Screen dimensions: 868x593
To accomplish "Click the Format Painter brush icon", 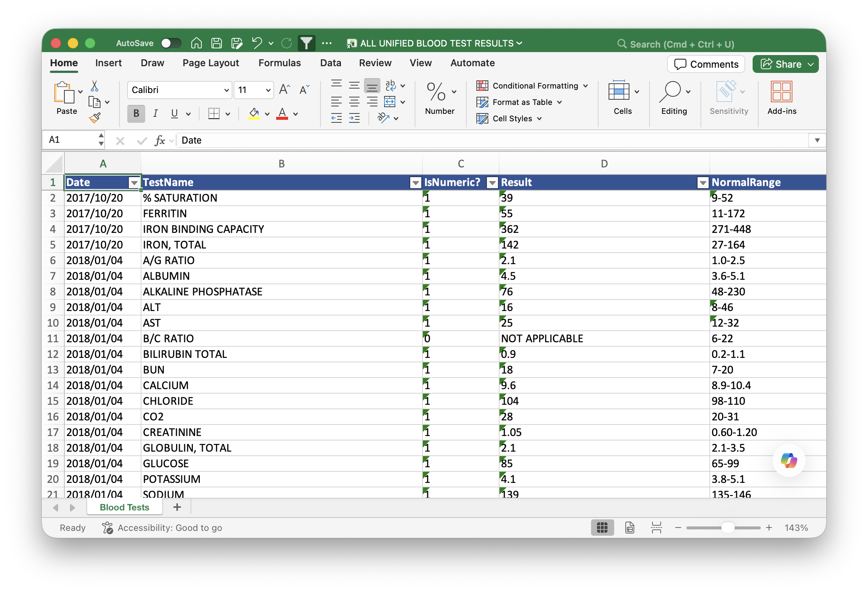I will pos(95,118).
